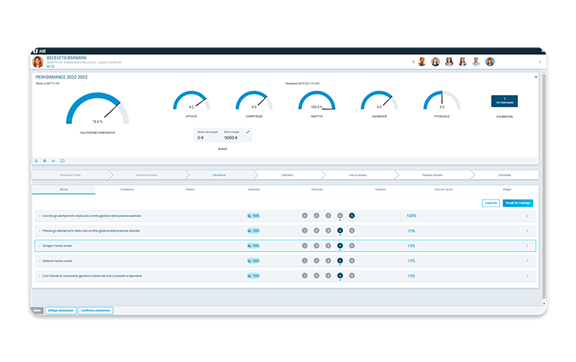Open the more options icon on first activity row
576x362 pixels.
527,216
